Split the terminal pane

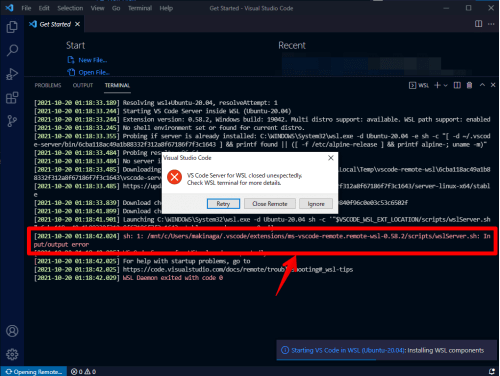click(x=457, y=85)
